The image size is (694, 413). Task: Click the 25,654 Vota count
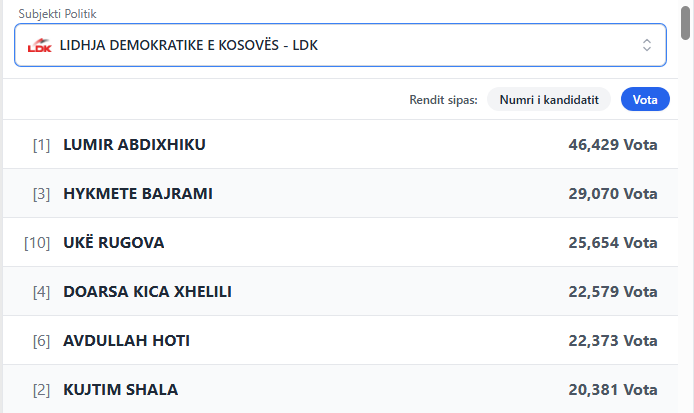[x=612, y=242]
